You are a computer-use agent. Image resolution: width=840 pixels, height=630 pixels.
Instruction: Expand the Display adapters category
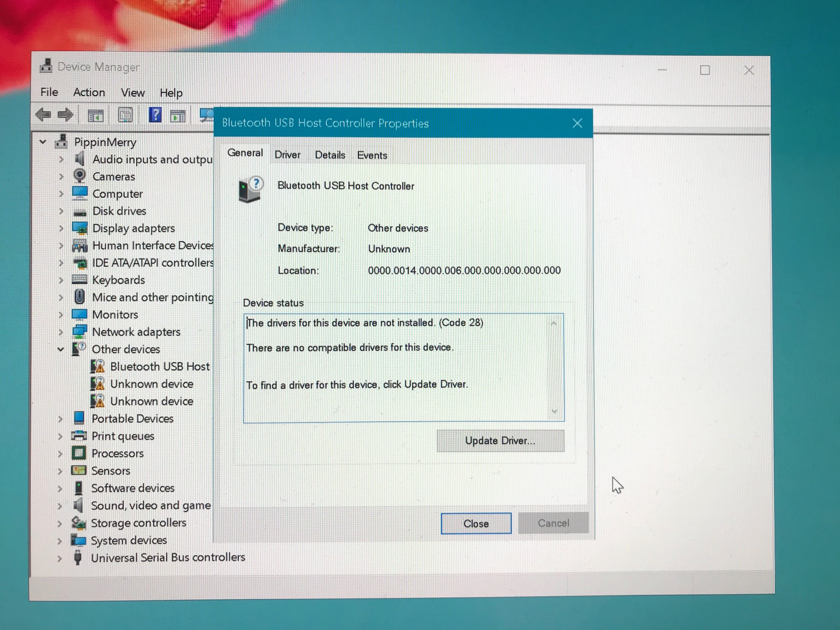(61, 228)
